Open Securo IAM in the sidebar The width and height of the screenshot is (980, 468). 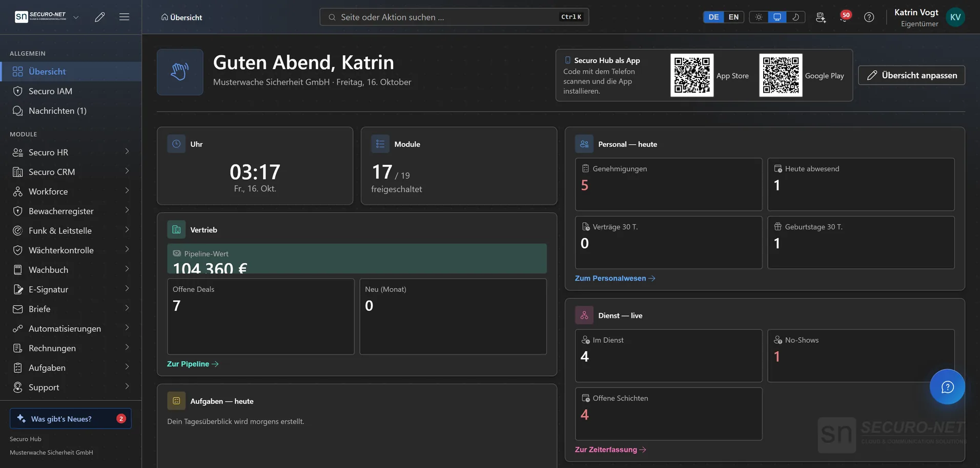71,91
